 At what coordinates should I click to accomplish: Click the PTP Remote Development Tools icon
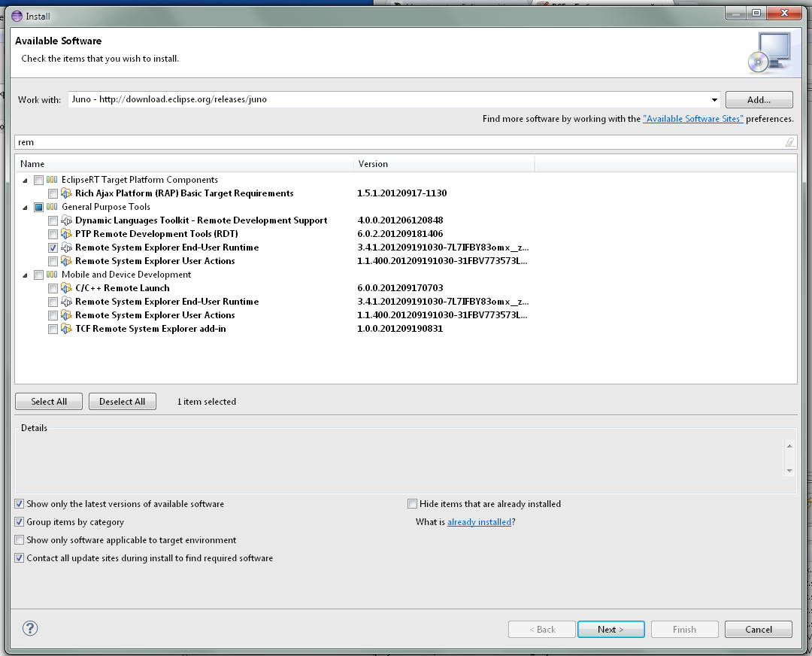[x=66, y=234]
